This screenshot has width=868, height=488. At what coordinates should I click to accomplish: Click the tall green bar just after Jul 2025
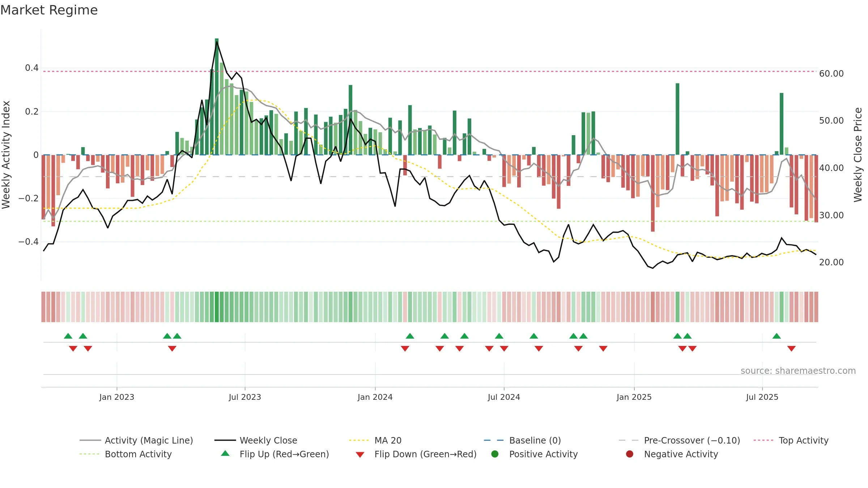[x=782, y=124]
